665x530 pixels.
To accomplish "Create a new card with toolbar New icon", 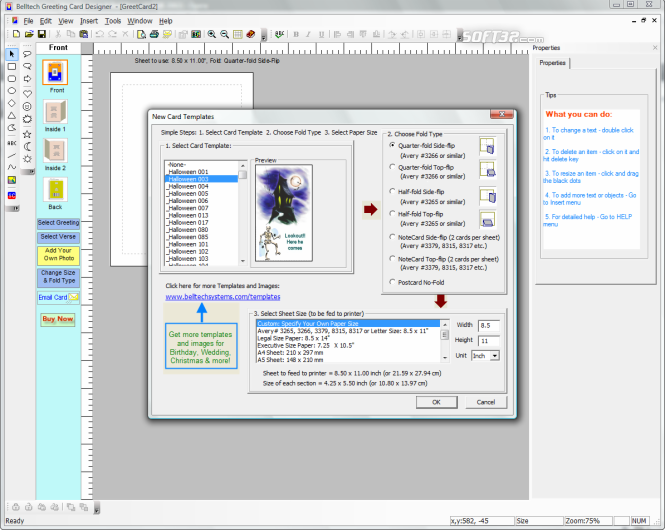I will (16, 34).
